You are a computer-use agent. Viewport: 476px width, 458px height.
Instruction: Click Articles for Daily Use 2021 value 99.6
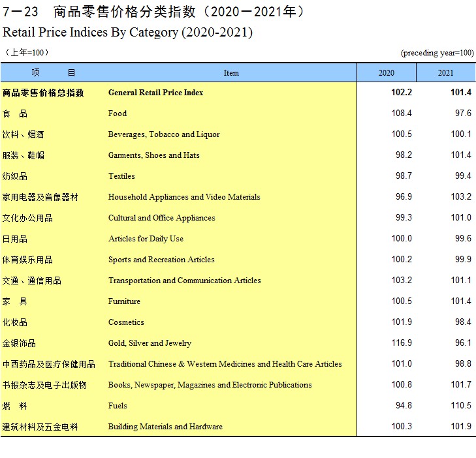click(463, 239)
